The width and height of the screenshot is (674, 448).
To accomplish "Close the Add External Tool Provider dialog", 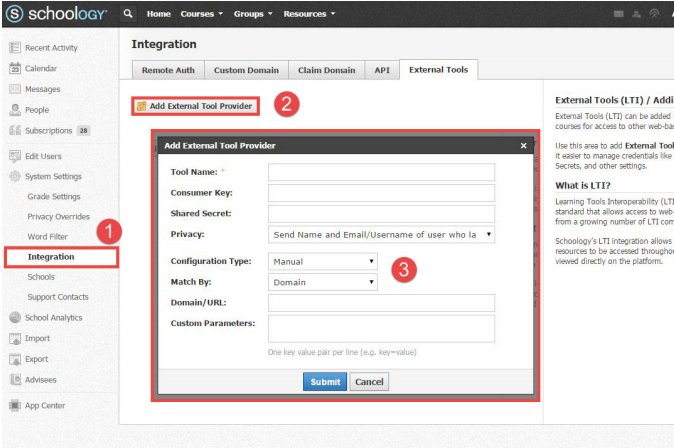I will [x=524, y=146].
